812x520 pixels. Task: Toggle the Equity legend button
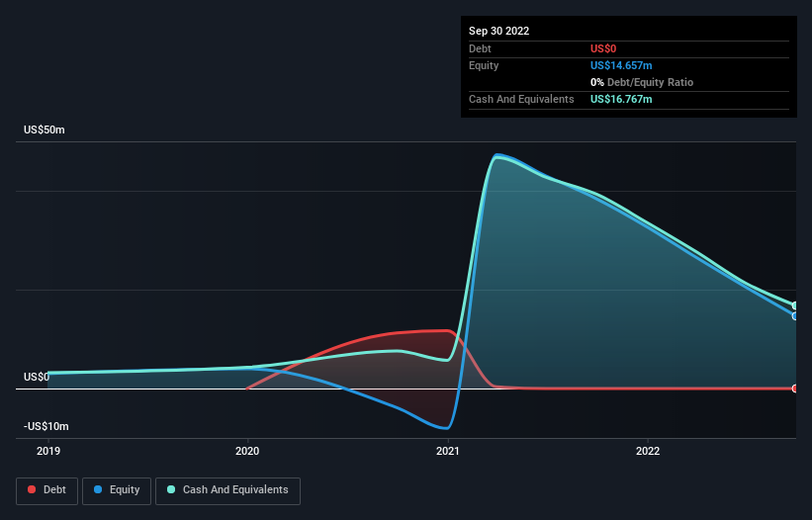coord(117,490)
